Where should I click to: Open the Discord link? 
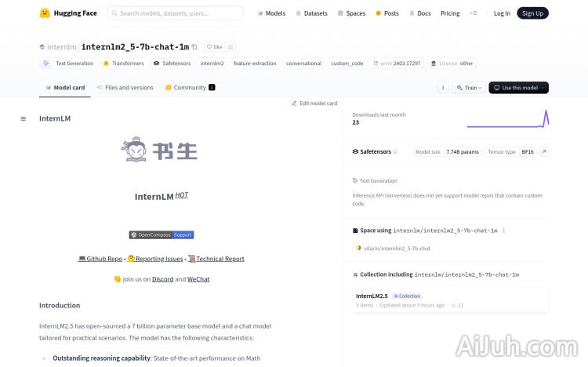pyautogui.click(x=163, y=280)
